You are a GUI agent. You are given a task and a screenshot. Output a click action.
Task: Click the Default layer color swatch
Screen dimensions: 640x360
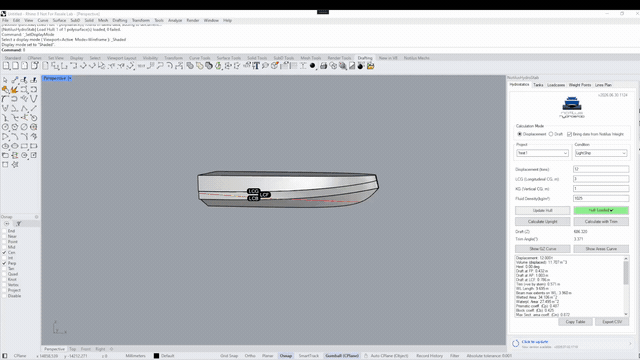[x=156, y=356]
